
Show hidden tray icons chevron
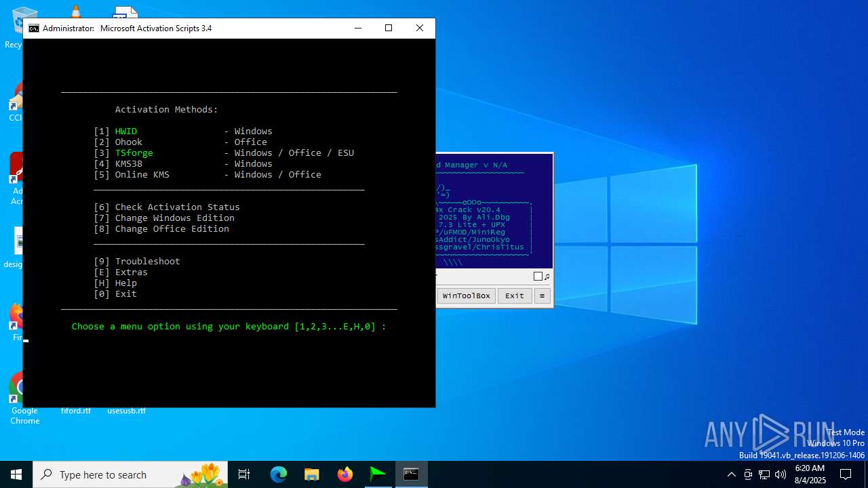pyautogui.click(x=731, y=474)
